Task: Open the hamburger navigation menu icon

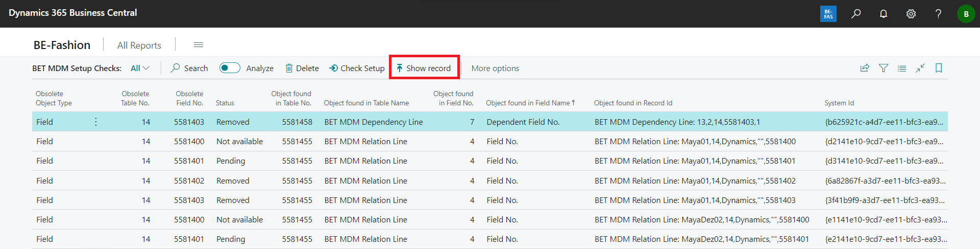Action: pyautogui.click(x=199, y=45)
